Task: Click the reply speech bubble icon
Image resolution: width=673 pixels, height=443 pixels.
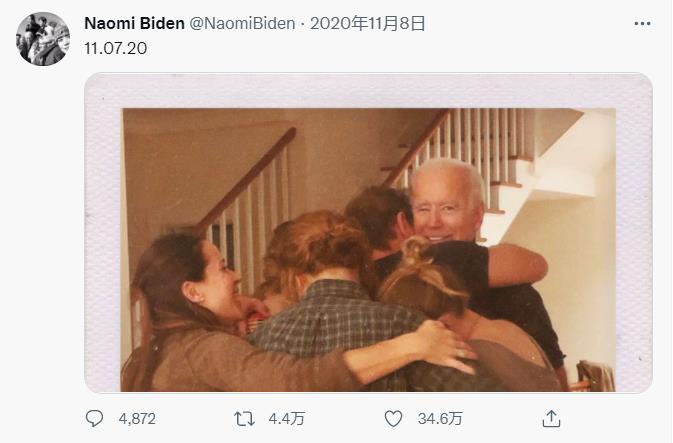Action: pos(94,419)
